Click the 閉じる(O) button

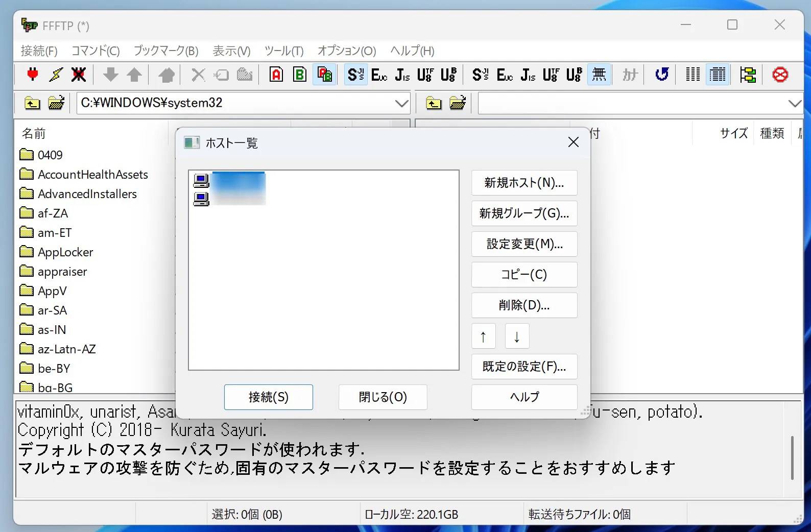click(x=383, y=397)
